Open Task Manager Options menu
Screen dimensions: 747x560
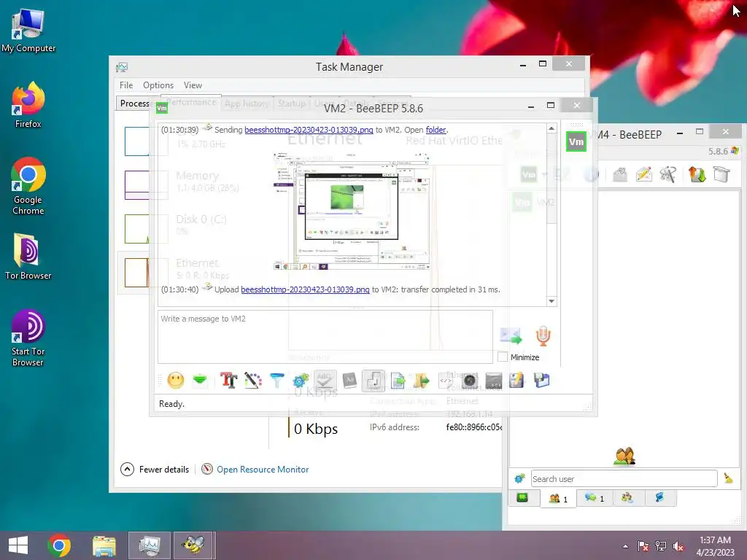click(x=158, y=85)
